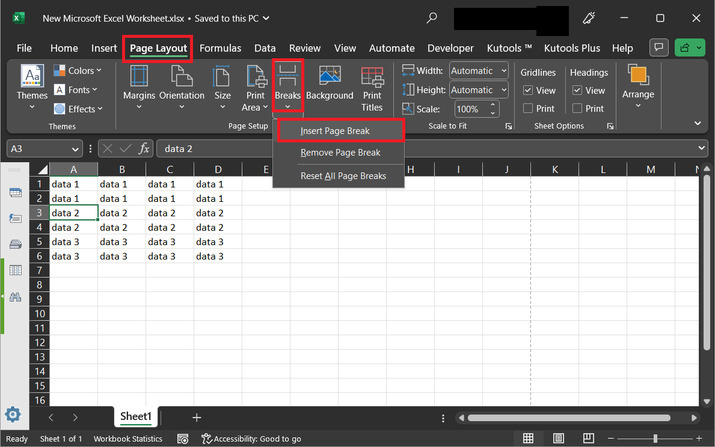Screen dimensions: 715x447
Task: Open the Sheet Options dialog launcher
Action: (610, 126)
